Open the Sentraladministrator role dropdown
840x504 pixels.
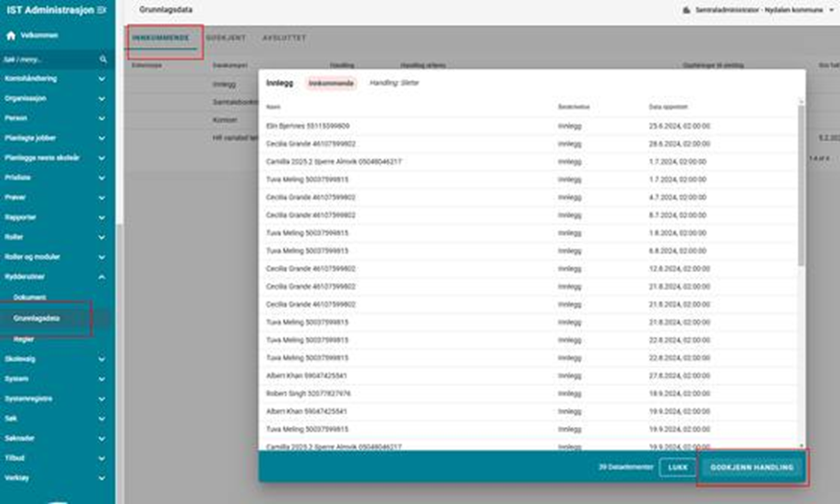[x=830, y=10]
